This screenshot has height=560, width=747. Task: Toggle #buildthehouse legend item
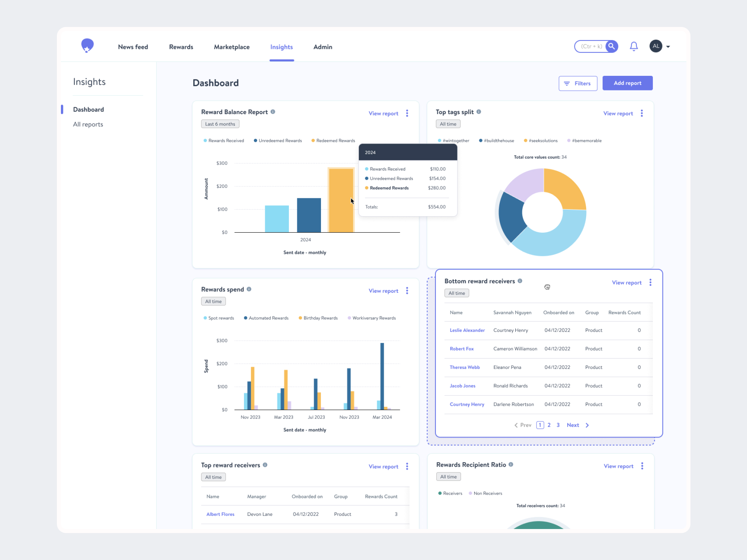click(497, 141)
